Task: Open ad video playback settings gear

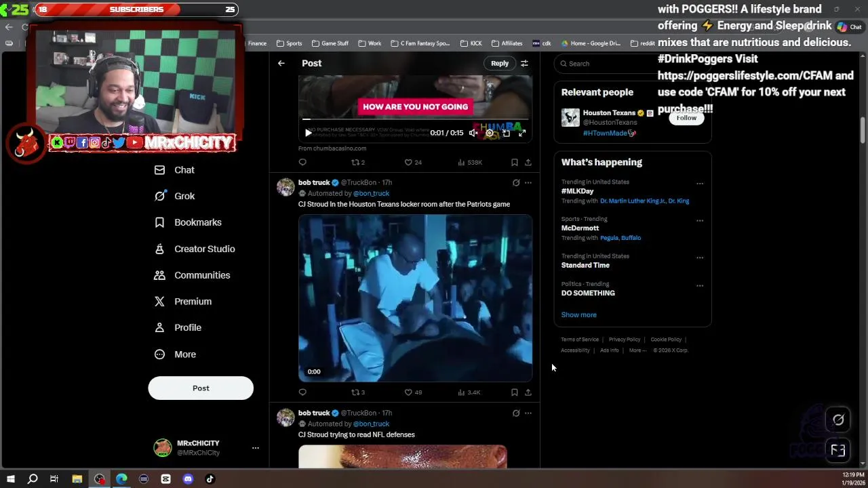Action: (x=490, y=133)
